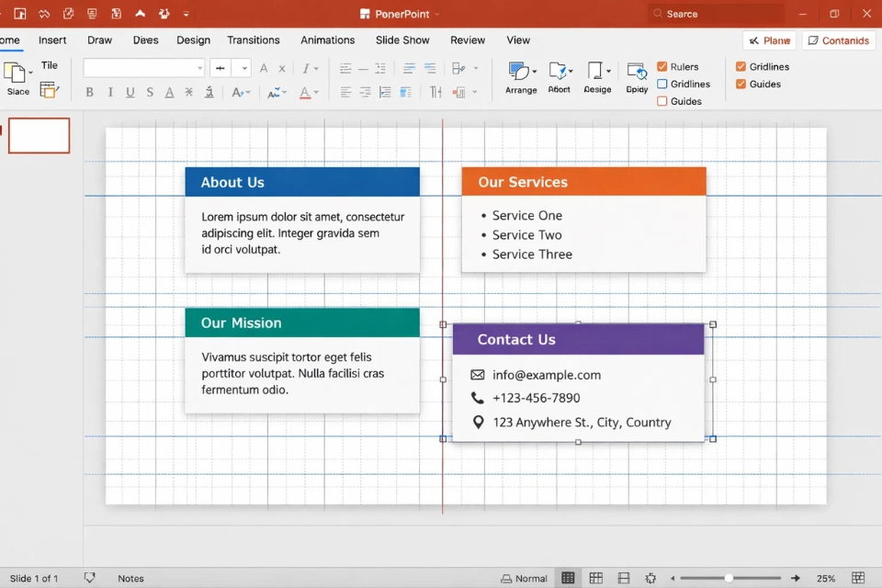
Task: Switch to the Slide Show tab
Action: pyautogui.click(x=402, y=40)
